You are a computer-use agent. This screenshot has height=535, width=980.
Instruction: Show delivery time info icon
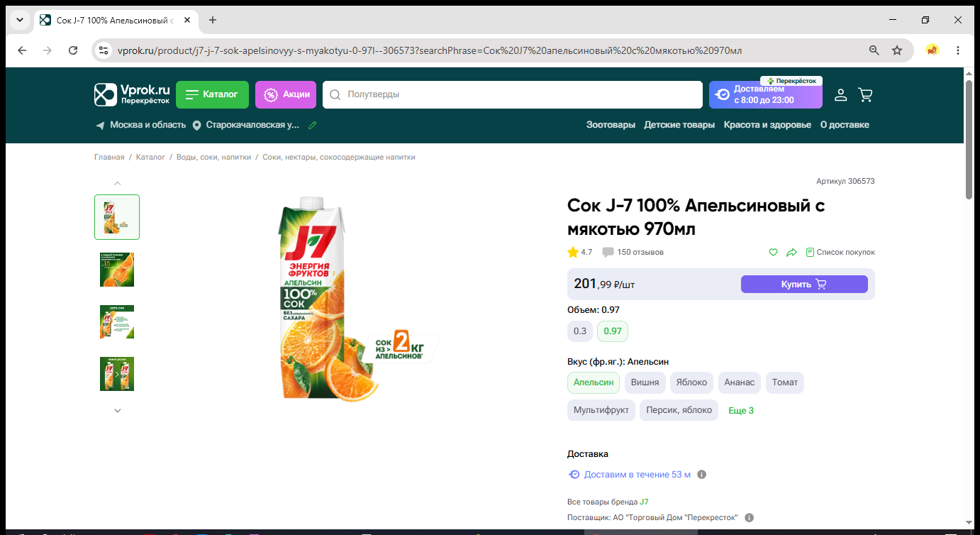click(x=702, y=475)
